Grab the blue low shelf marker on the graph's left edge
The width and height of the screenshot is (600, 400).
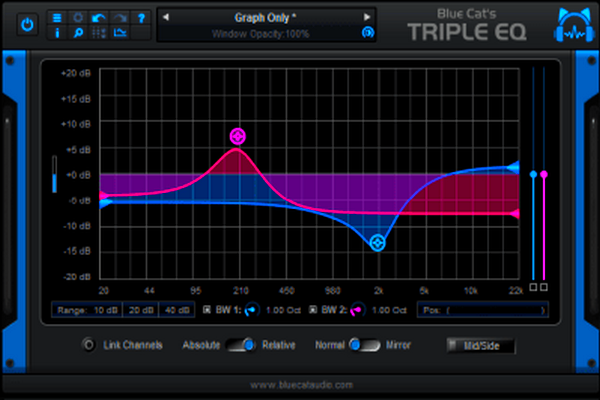pos(104,203)
